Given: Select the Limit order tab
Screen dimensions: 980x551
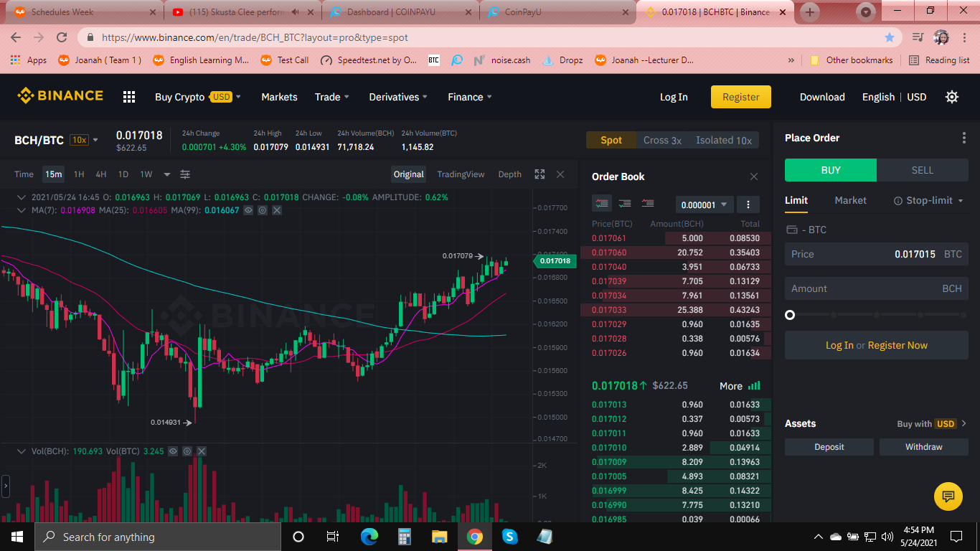Looking at the screenshot, I should pyautogui.click(x=796, y=201).
